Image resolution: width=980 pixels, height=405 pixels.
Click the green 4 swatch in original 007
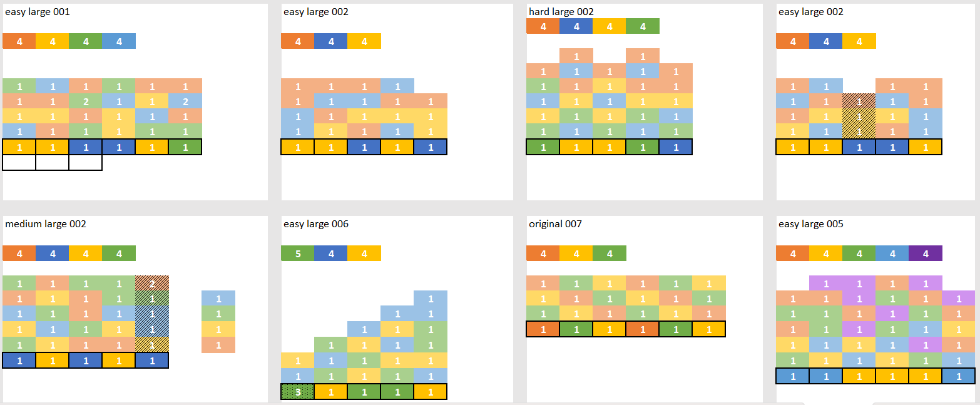[610, 254]
